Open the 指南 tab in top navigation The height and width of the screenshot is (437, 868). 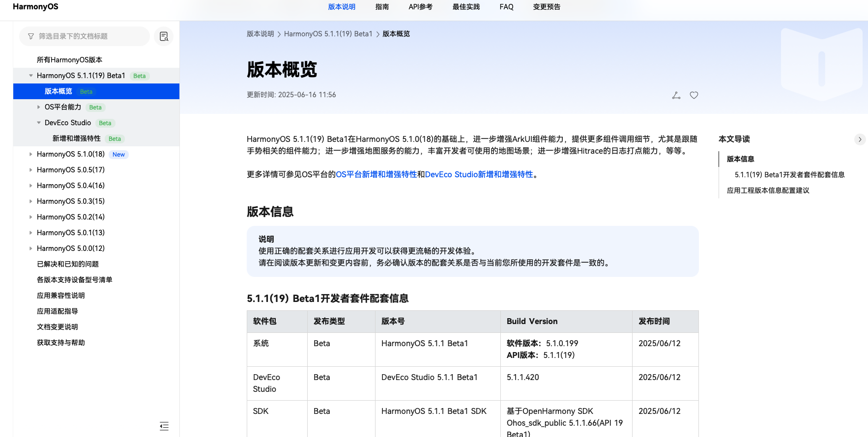(x=382, y=7)
